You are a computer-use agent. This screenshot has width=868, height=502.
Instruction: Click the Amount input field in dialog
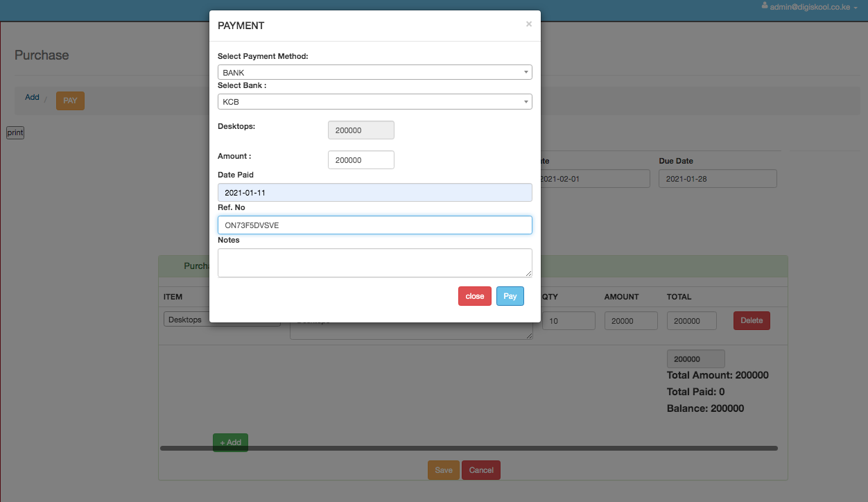pyautogui.click(x=361, y=160)
